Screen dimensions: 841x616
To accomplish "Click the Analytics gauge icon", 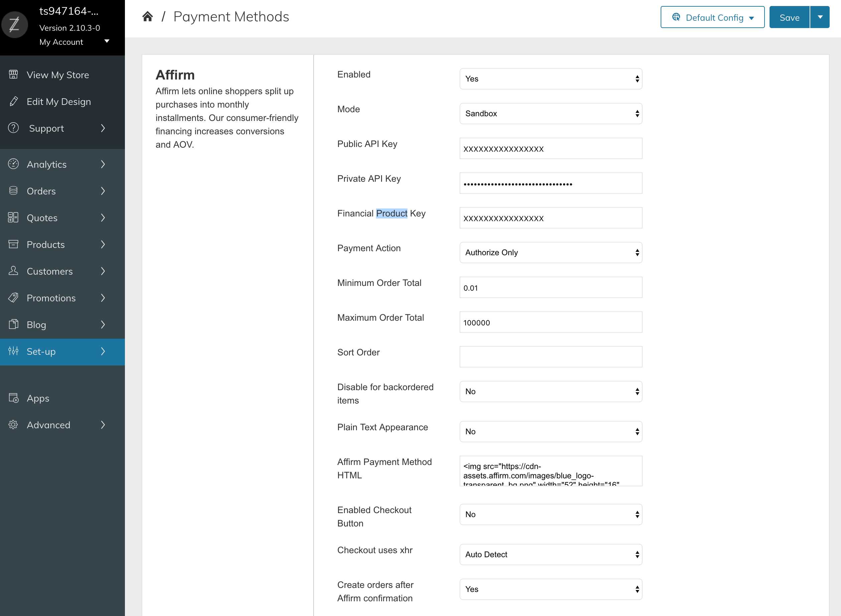I will [x=13, y=164].
